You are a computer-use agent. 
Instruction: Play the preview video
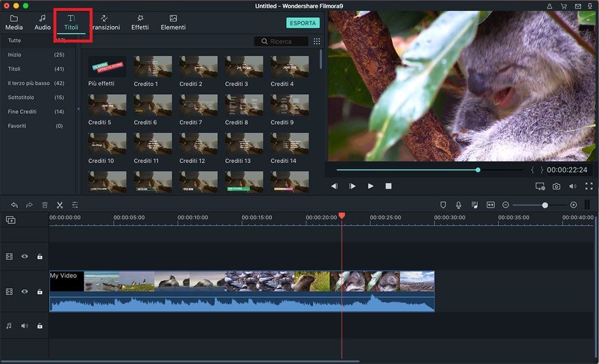370,186
